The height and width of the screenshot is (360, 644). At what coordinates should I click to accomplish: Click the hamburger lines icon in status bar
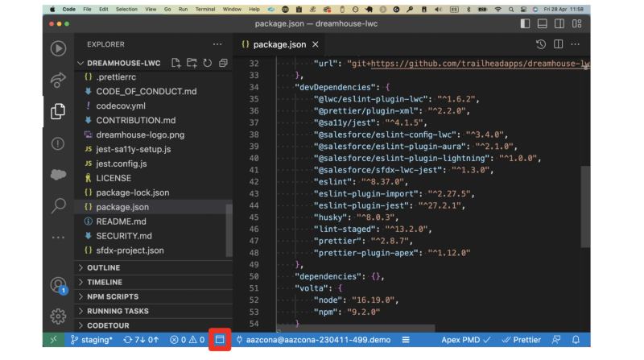pyautogui.click(x=406, y=340)
